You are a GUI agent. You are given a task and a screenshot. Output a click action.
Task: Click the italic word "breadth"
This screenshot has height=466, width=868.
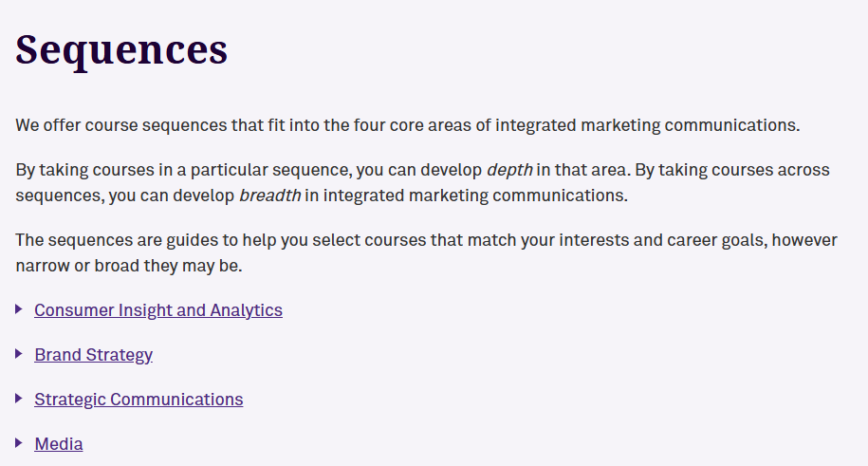click(269, 196)
